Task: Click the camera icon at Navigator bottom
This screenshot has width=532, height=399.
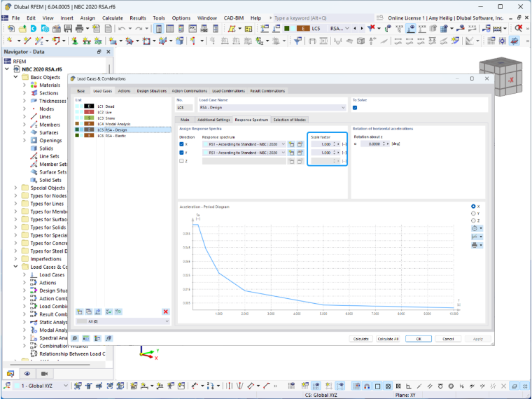Action: (44, 374)
